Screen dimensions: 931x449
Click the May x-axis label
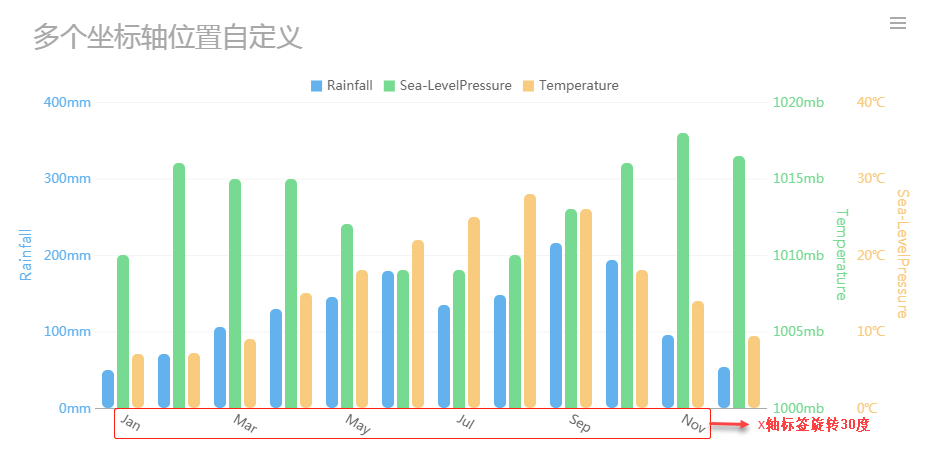(x=357, y=424)
